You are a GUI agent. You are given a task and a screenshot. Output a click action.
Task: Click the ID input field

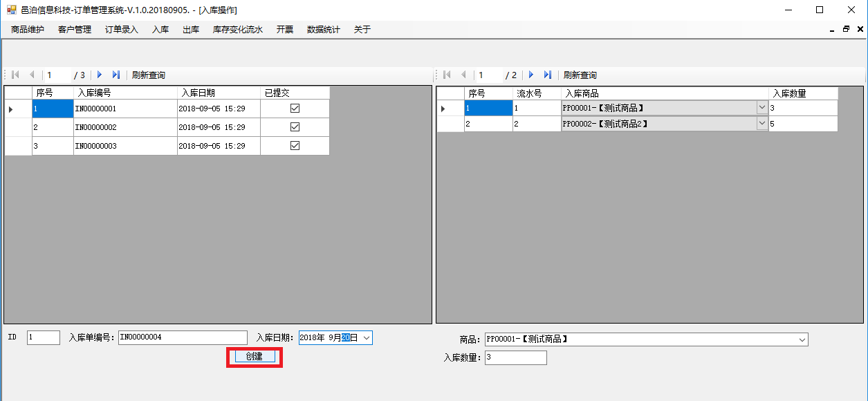click(x=44, y=337)
